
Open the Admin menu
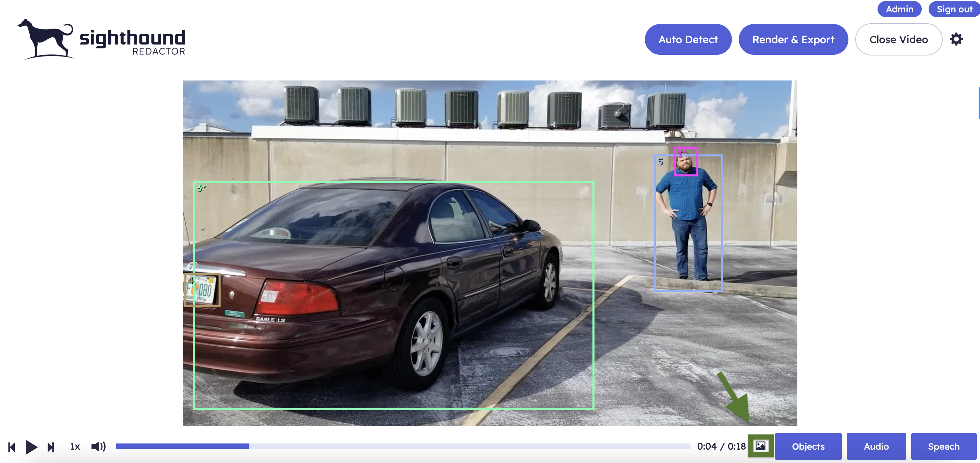[899, 9]
